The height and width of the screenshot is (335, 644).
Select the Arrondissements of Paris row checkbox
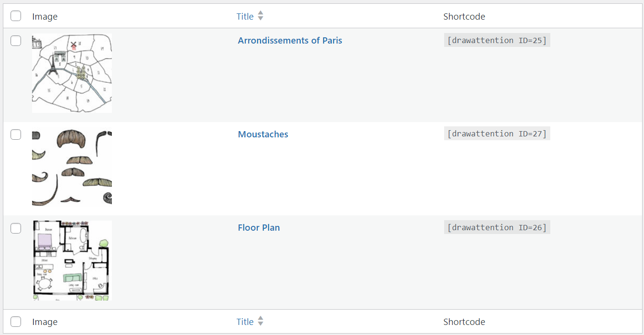16,41
